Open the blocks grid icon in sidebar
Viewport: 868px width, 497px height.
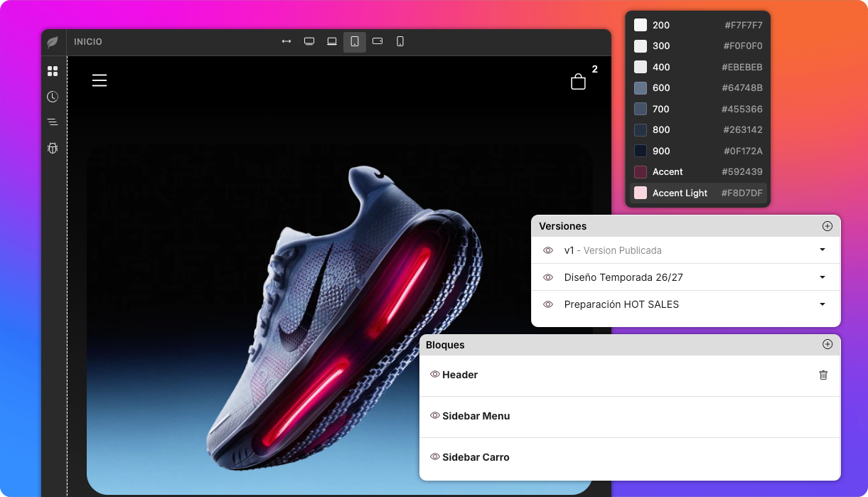(53, 71)
